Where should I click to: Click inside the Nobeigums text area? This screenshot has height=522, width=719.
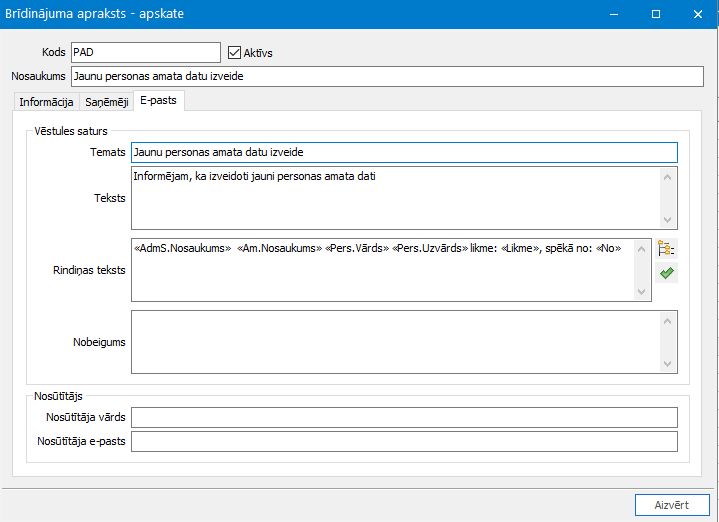[395, 342]
